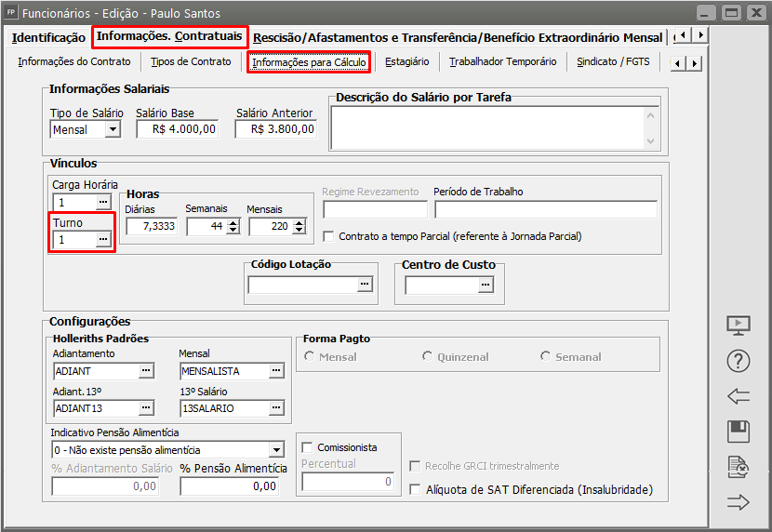Check the Comissionista checkbox
Viewport: 772px width, 532px height.
pos(309,446)
